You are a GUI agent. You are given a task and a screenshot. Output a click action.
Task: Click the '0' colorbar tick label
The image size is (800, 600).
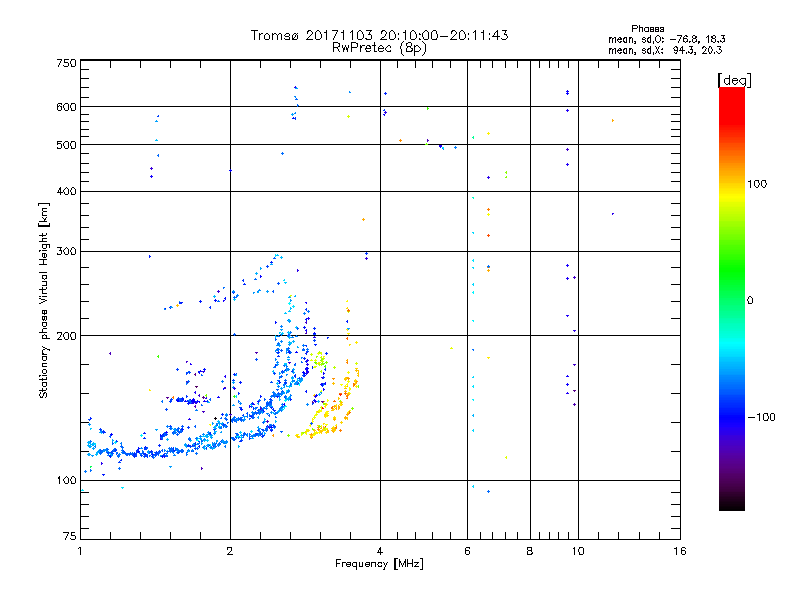tap(749, 301)
